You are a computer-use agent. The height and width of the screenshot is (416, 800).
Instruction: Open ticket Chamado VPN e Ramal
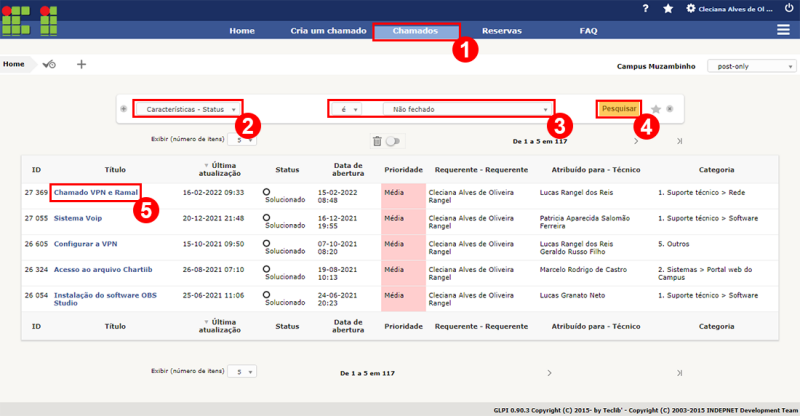click(96, 192)
